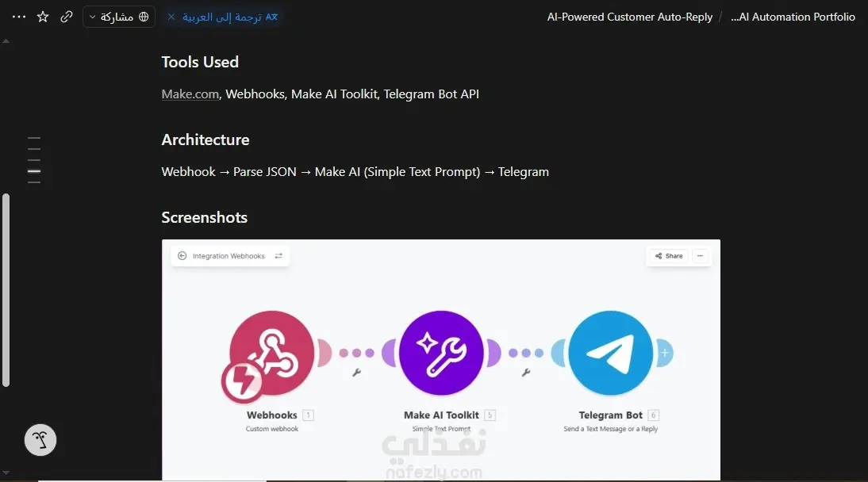Select the Telegram Bot module icon
Image resolution: width=868 pixels, height=482 pixels.
pos(611,353)
